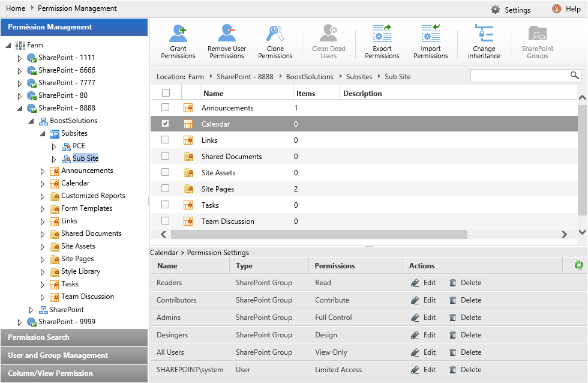Check the Site Assets row checkbox

click(165, 172)
